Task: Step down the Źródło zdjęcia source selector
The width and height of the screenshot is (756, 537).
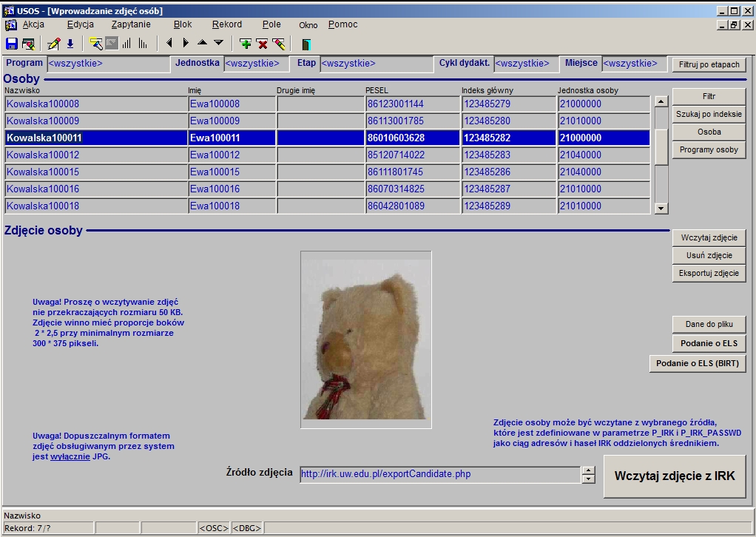Action: [x=588, y=479]
